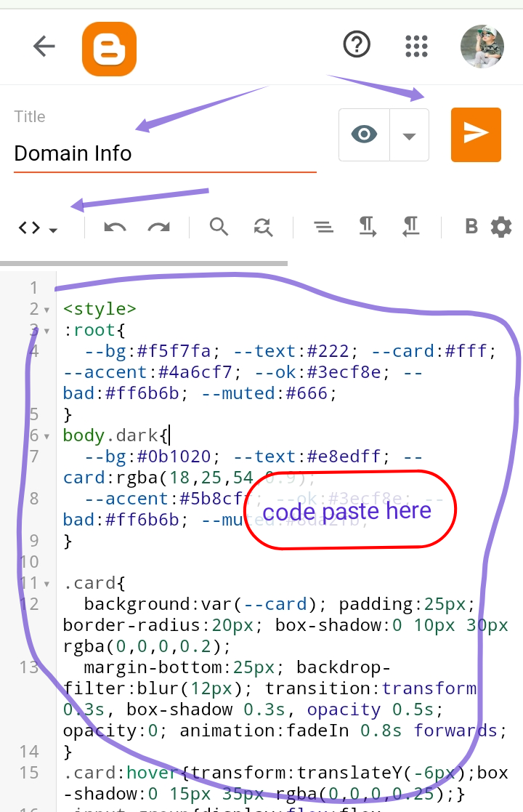Click line number 14 in the gutter
Viewport: 523px width, 812px height.
(29, 752)
